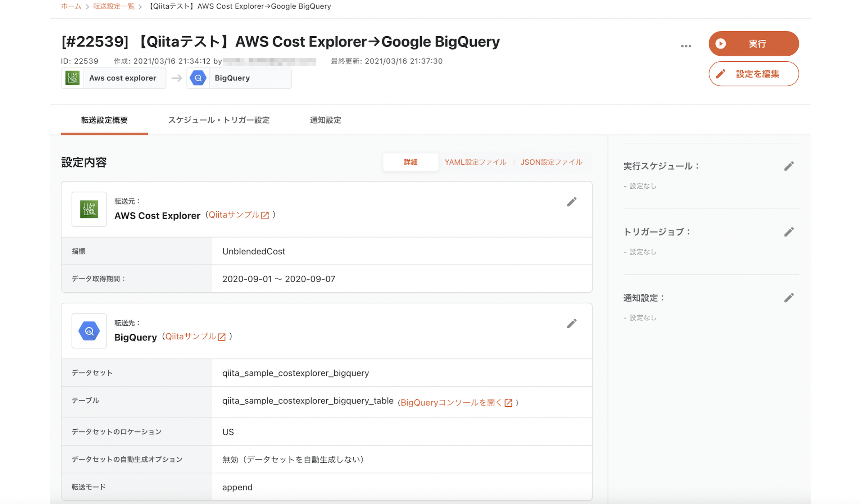
Task: Go to ホーム breadcrumb link
Action: (71, 6)
